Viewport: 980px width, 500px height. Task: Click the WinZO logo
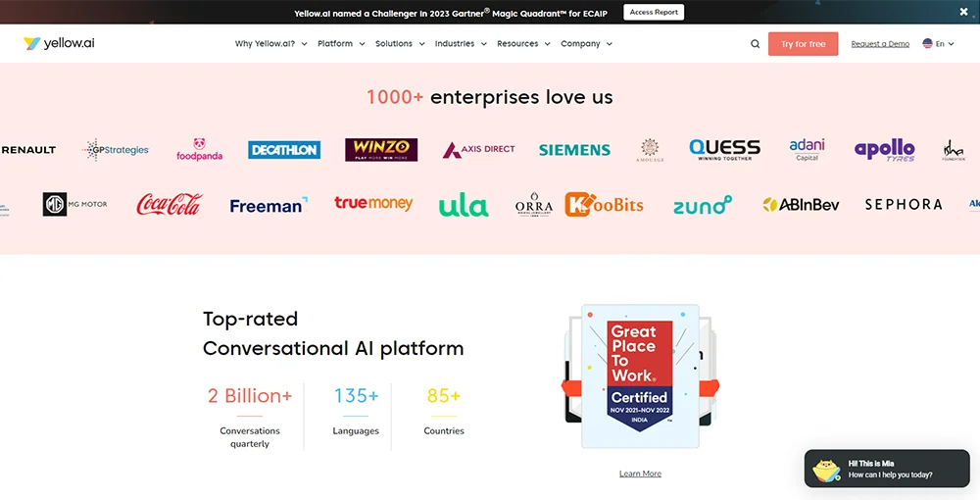(x=381, y=150)
